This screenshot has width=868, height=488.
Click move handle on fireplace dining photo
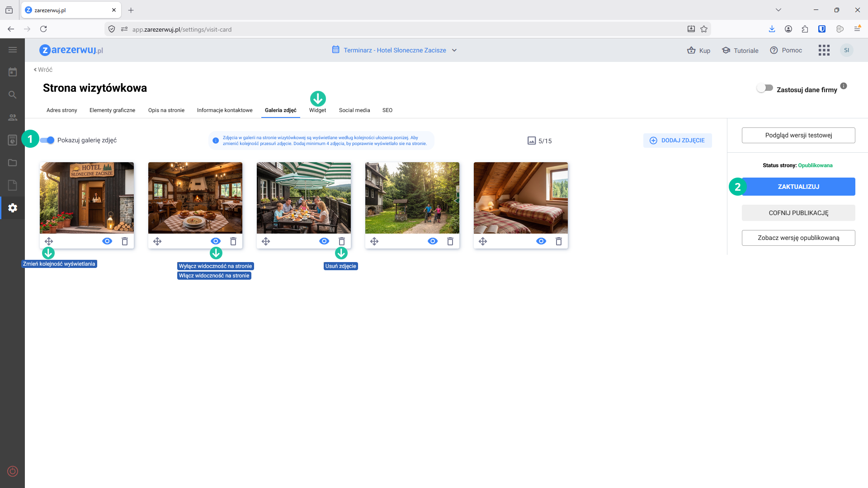click(157, 241)
